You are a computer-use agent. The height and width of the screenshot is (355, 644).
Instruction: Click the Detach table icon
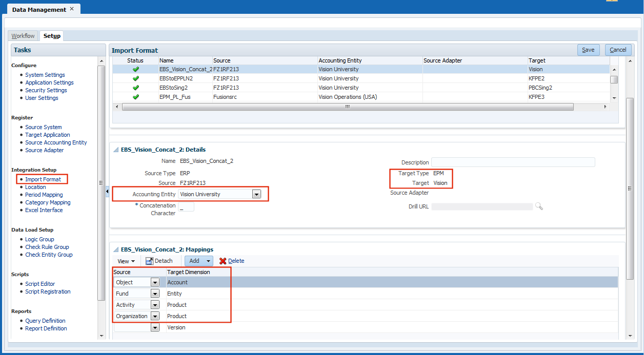[x=149, y=261]
